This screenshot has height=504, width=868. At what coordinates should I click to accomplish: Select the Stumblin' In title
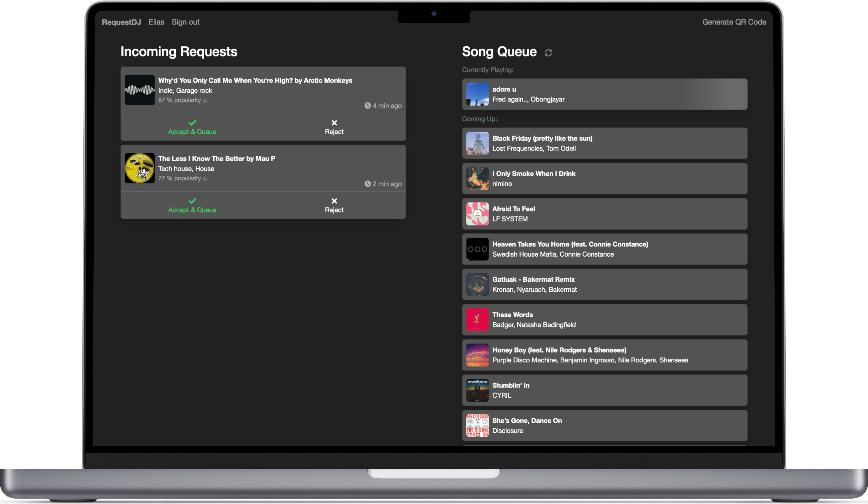pyautogui.click(x=511, y=385)
